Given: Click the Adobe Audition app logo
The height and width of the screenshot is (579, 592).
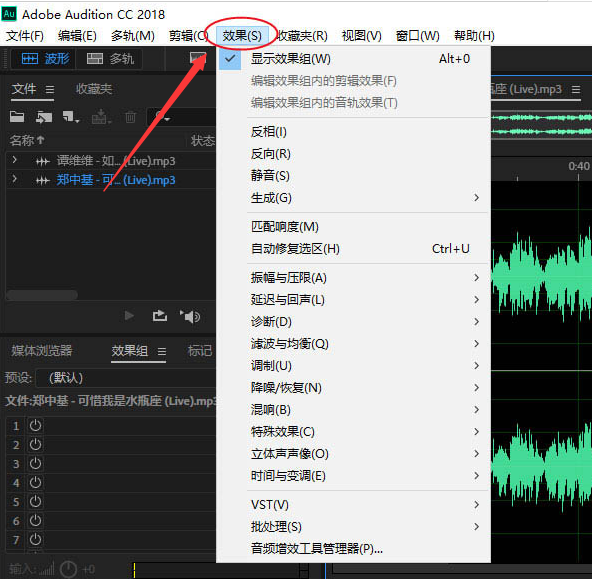Looking at the screenshot, I should coord(9,14).
